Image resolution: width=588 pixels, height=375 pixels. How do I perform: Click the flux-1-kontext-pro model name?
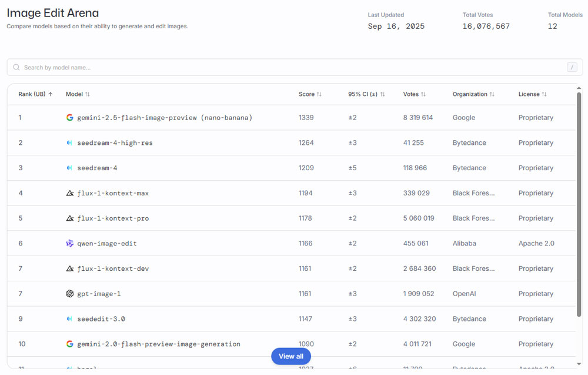tap(113, 218)
